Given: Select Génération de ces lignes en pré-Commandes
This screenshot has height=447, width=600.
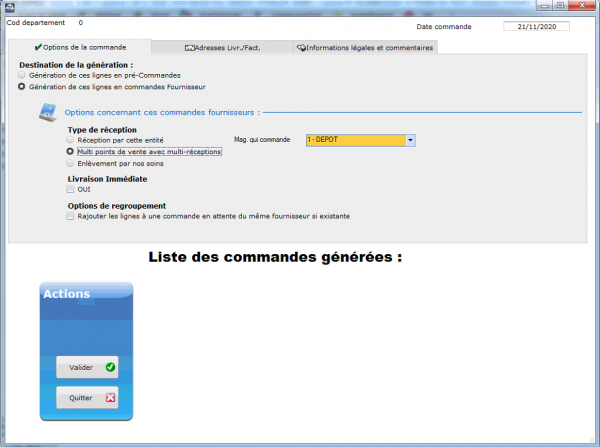Looking at the screenshot, I should [22, 75].
